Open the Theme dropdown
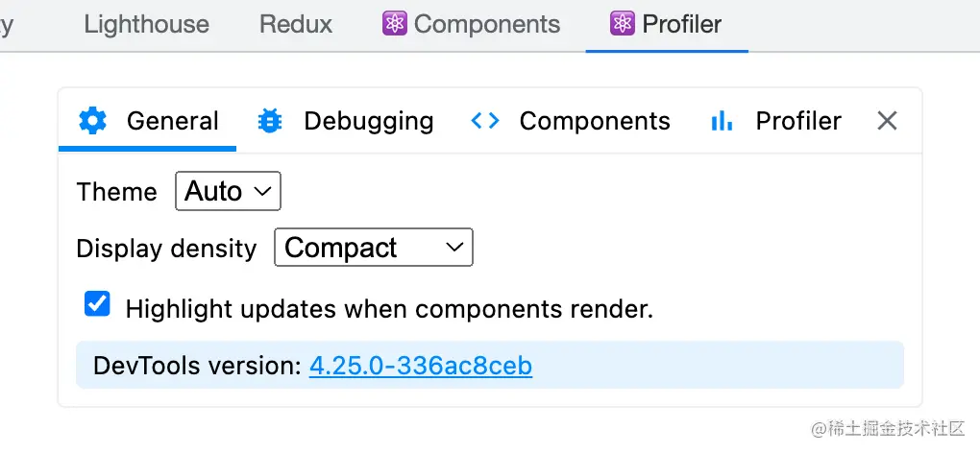This screenshot has width=980, height=453. click(x=228, y=192)
